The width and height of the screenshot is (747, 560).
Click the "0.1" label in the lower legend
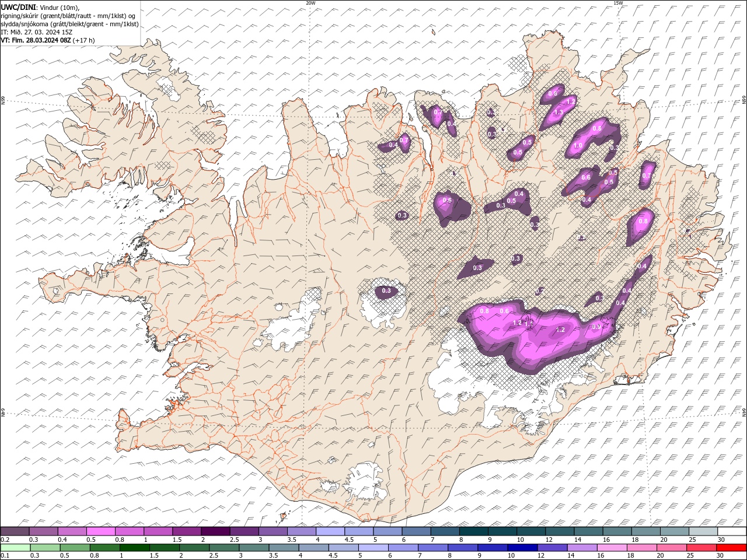pyautogui.click(x=5, y=556)
